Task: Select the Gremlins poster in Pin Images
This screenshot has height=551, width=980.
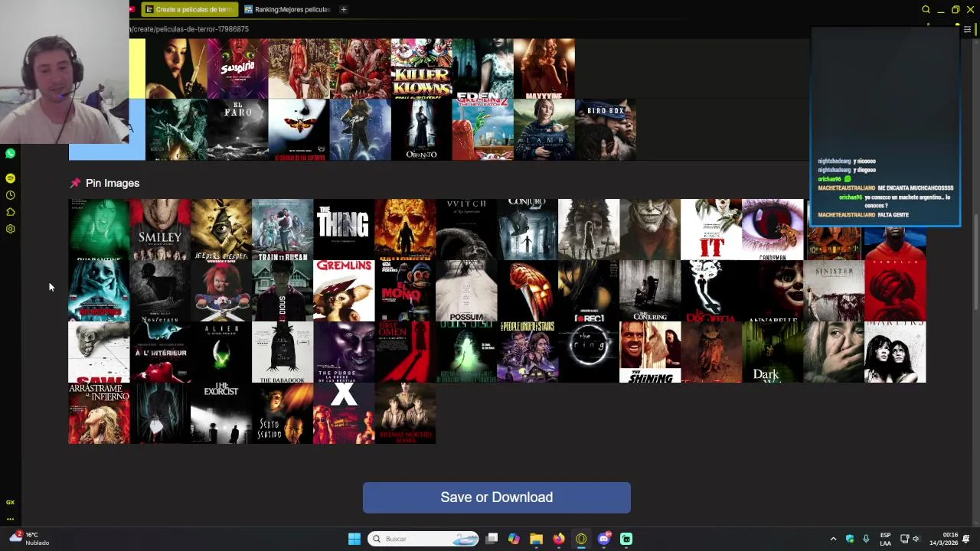Action: click(x=344, y=290)
